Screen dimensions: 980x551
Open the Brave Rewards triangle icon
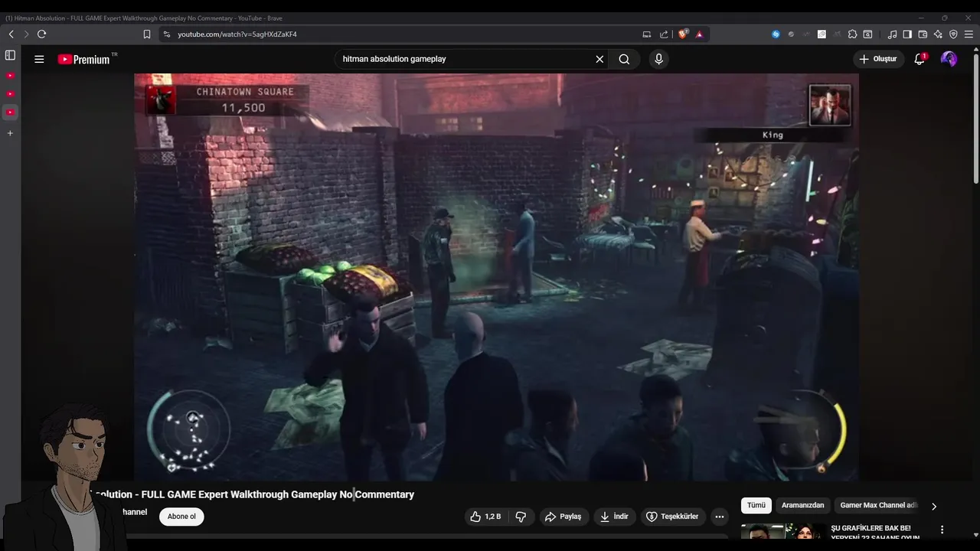[x=699, y=34]
